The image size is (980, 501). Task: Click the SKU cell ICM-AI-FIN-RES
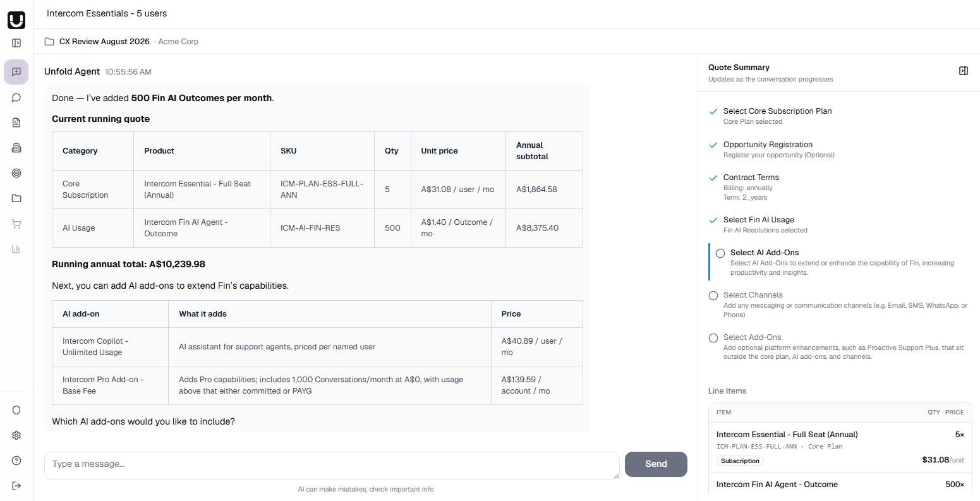coord(322,228)
